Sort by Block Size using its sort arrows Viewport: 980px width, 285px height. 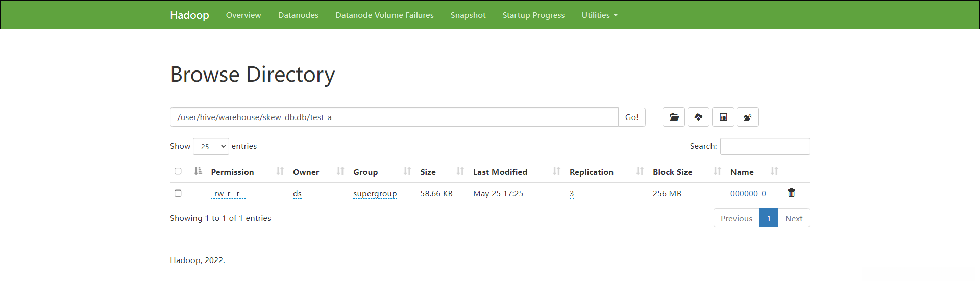[717, 172]
